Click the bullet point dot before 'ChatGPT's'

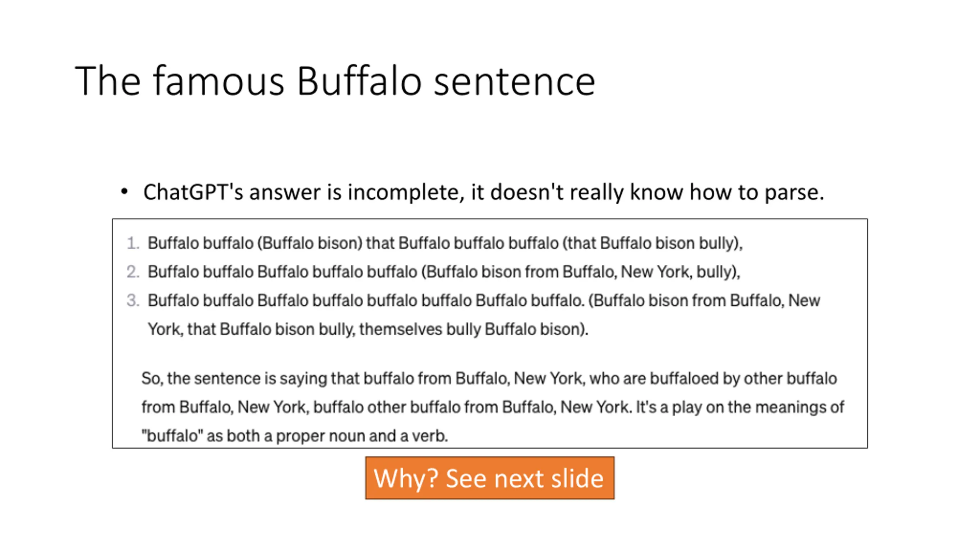click(124, 192)
